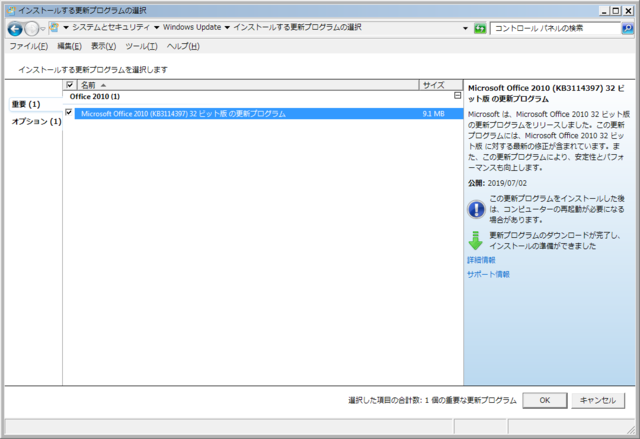Open the Windows Update breadcrumb
This screenshot has width=640, height=439.
coord(192,27)
